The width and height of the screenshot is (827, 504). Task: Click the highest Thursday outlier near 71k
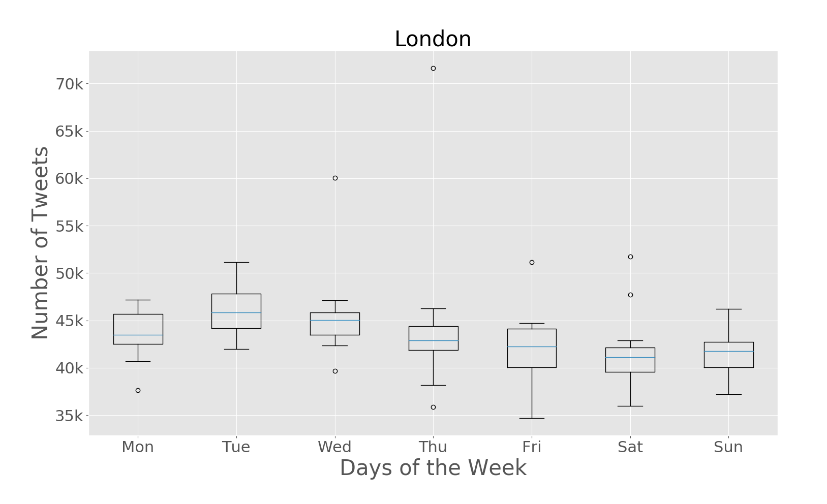pos(433,68)
